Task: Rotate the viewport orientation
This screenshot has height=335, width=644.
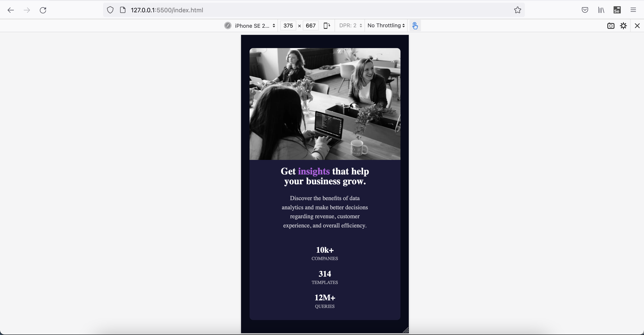Action: coord(327,25)
